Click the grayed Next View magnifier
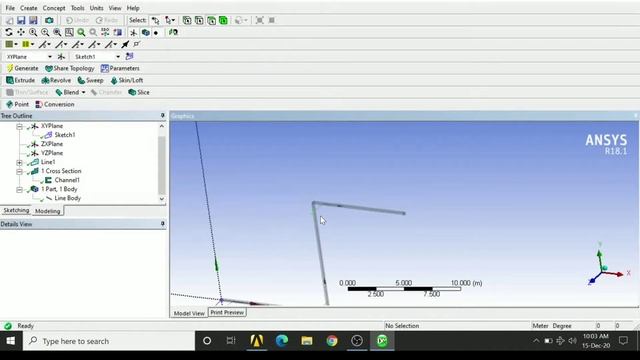This screenshot has height=360, width=640. [x=93, y=32]
